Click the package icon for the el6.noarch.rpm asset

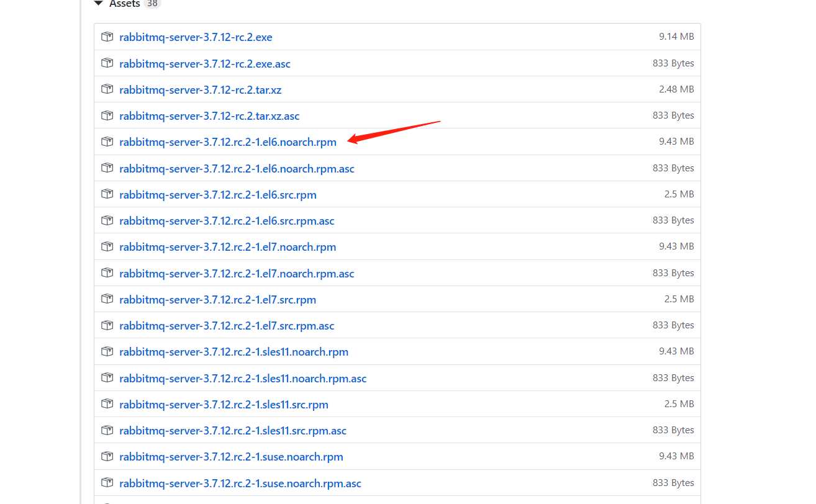click(x=107, y=142)
